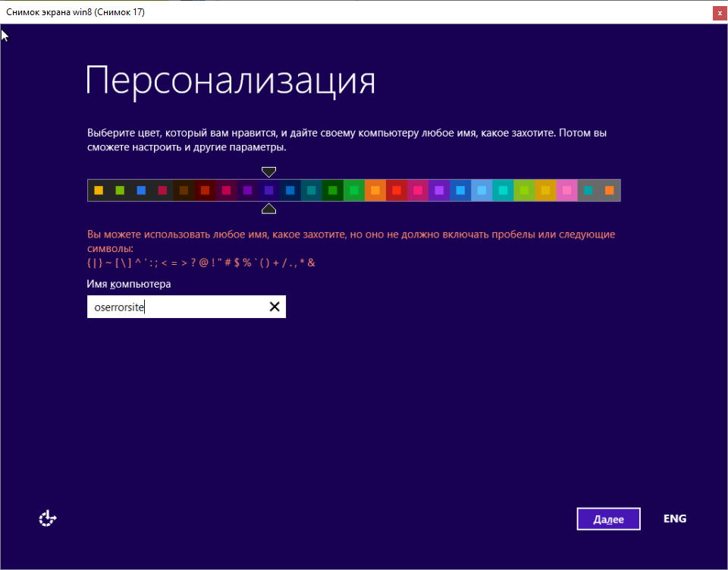Choose the lime on olive green swatch
728x570 pixels.
pyautogui.click(x=524, y=191)
